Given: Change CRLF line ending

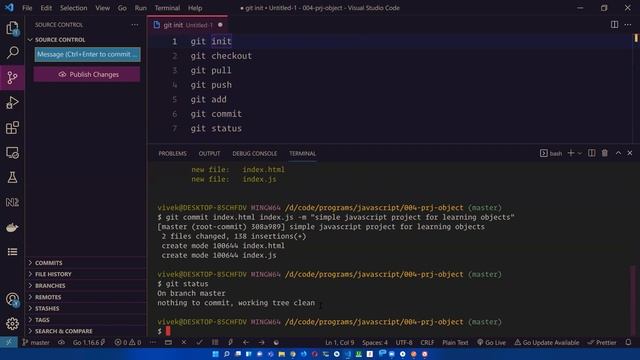Looking at the screenshot, I should pyautogui.click(x=427, y=342).
